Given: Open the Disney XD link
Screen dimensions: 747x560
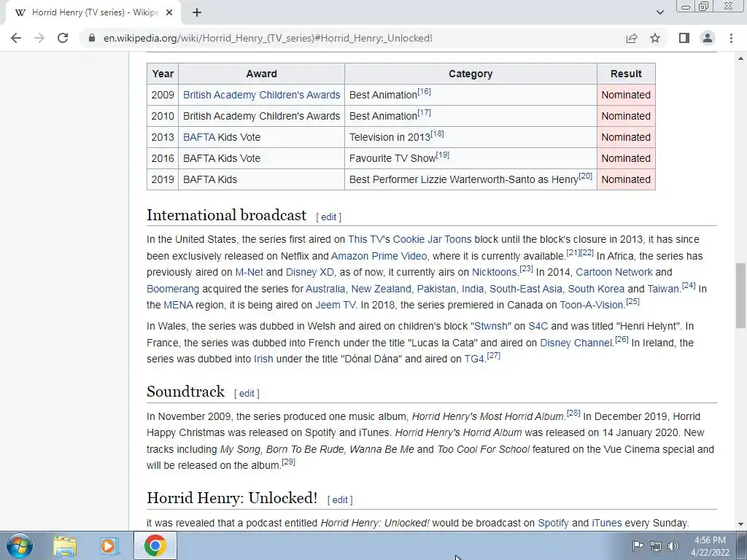Looking at the screenshot, I should (x=309, y=273).
